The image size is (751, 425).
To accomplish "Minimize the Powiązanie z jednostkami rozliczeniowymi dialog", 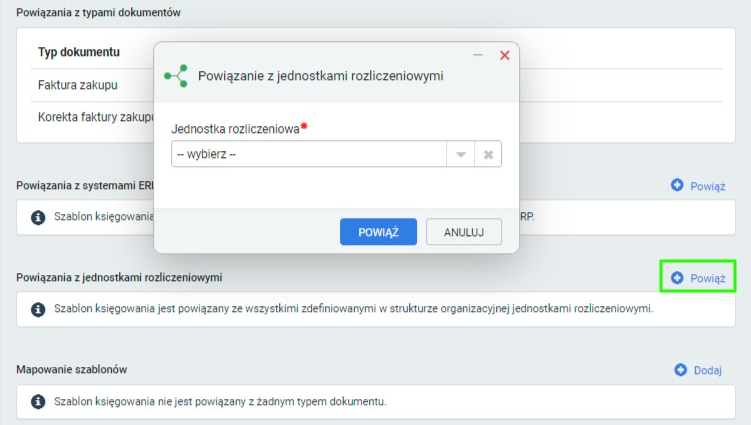I will point(478,55).
